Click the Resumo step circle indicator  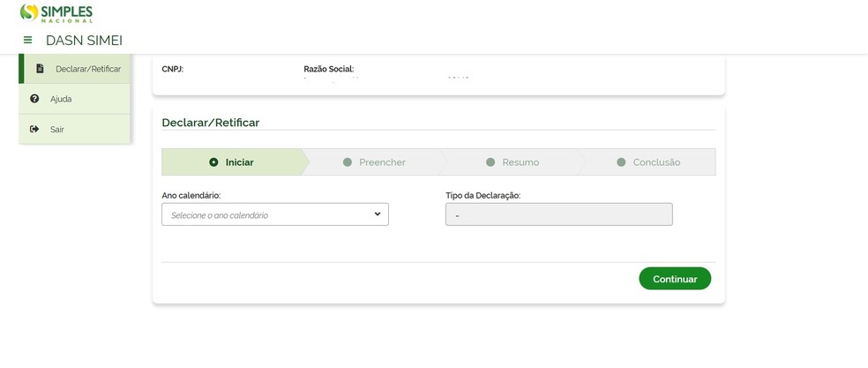(x=490, y=162)
